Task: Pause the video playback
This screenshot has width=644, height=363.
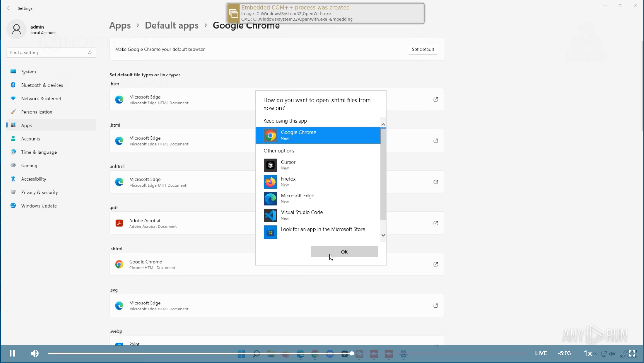Action: coord(12,353)
